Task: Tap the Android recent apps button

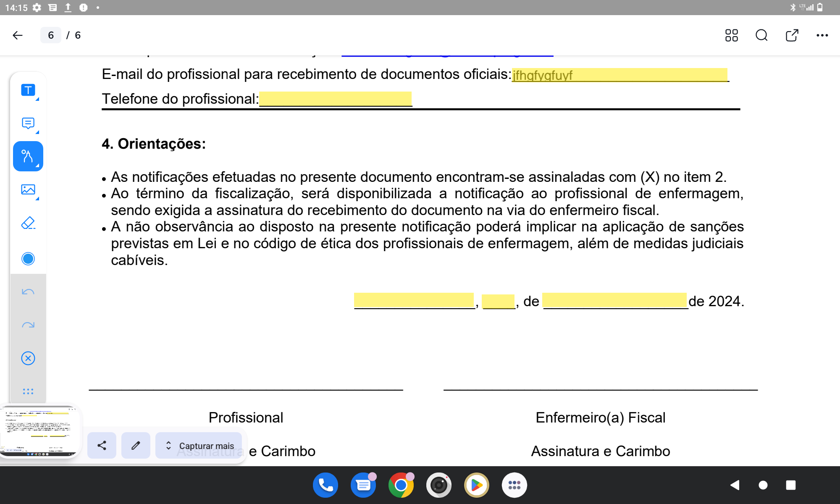Action: tap(791, 485)
